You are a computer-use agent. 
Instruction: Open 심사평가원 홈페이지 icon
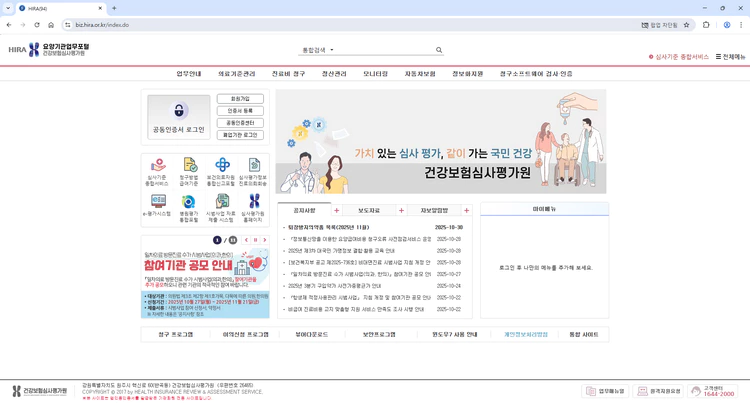click(253, 208)
